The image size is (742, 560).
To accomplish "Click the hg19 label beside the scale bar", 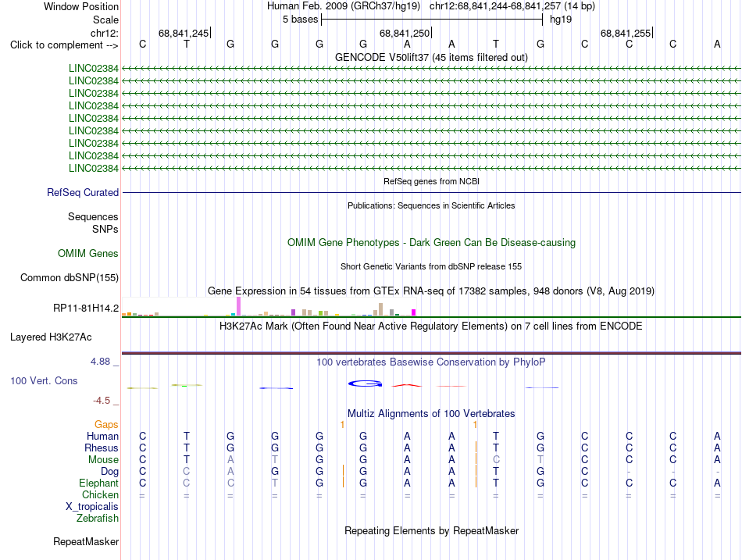I will 561,20.
